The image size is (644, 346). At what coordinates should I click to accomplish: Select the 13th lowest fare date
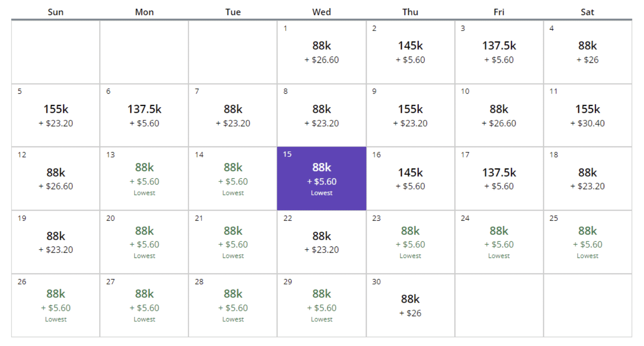[x=144, y=178]
